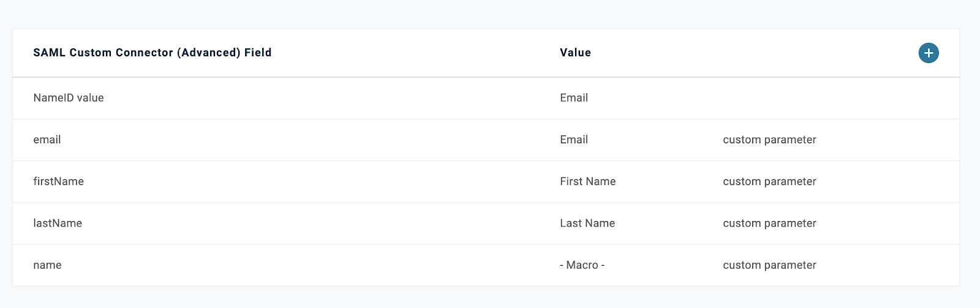Screen dimensions: 980x308
Task: Click the First Name value
Action: coord(587,182)
